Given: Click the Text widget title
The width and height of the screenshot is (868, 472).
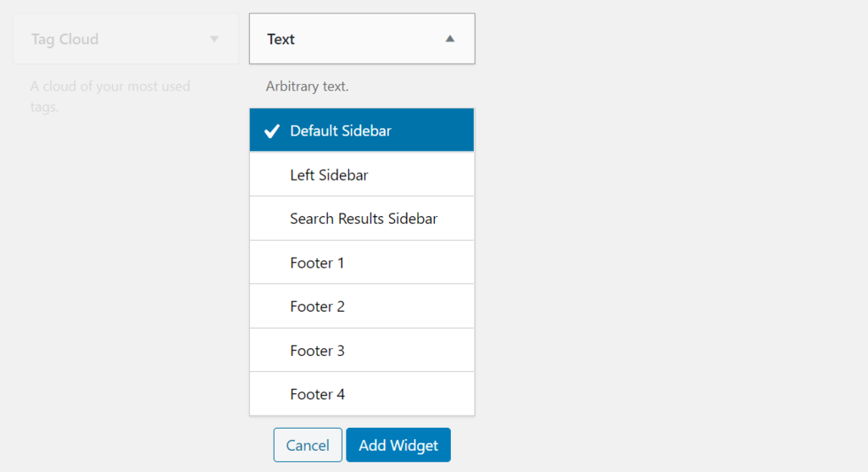Looking at the screenshot, I should click(x=281, y=39).
